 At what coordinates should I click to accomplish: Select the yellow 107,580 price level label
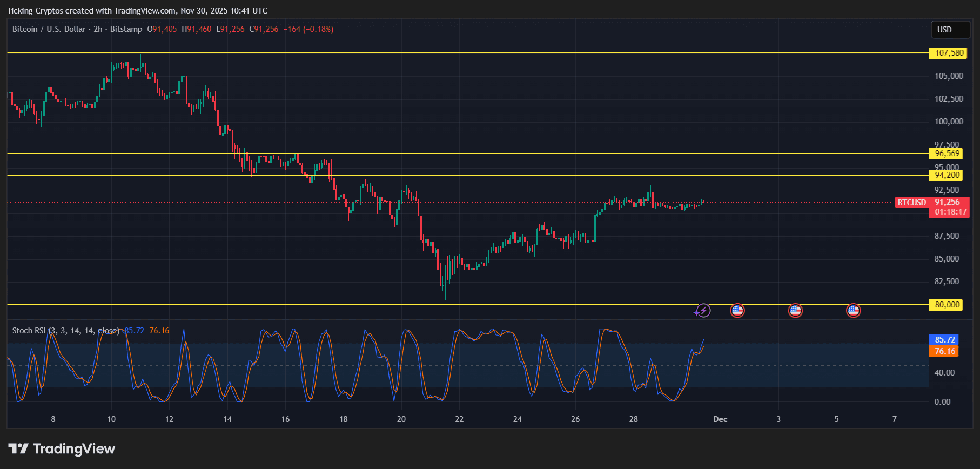click(948, 53)
